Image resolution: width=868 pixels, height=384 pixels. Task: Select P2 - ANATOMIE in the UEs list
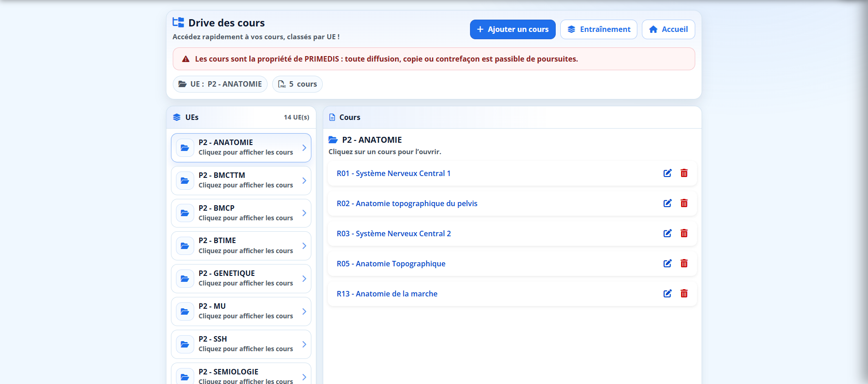pyautogui.click(x=241, y=147)
